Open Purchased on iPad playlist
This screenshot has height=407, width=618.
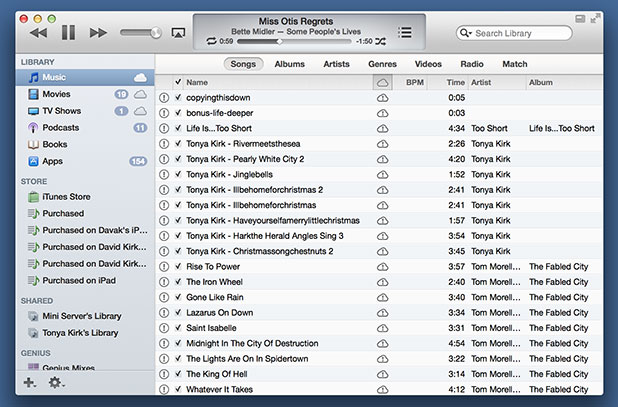[85, 281]
